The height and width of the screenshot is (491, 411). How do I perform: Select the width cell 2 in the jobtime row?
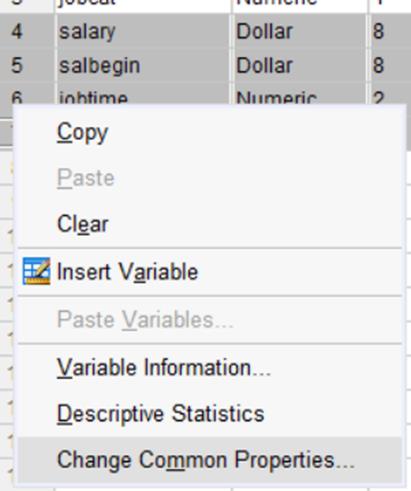coord(390,94)
